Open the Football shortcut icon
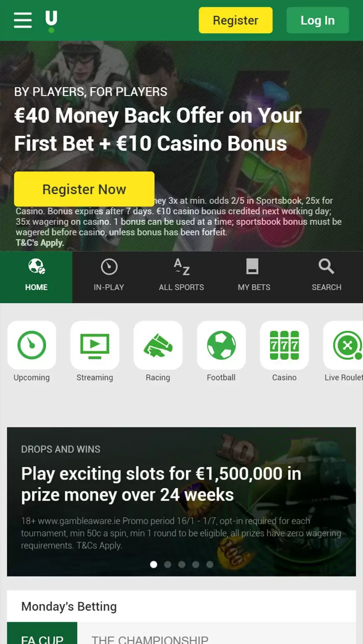This screenshot has height=644, width=363. tap(221, 345)
